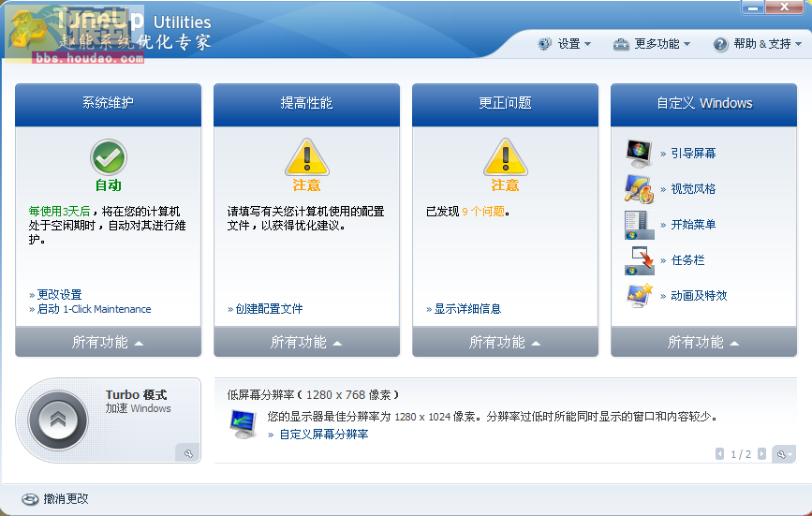Select the 自定义 Windows panel header
Viewport: 812px width, 516px height.
(703, 104)
